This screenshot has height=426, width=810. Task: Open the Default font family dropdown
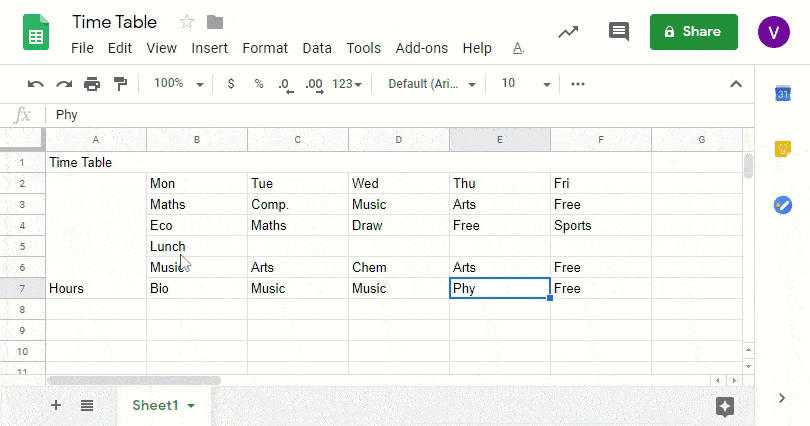point(430,84)
